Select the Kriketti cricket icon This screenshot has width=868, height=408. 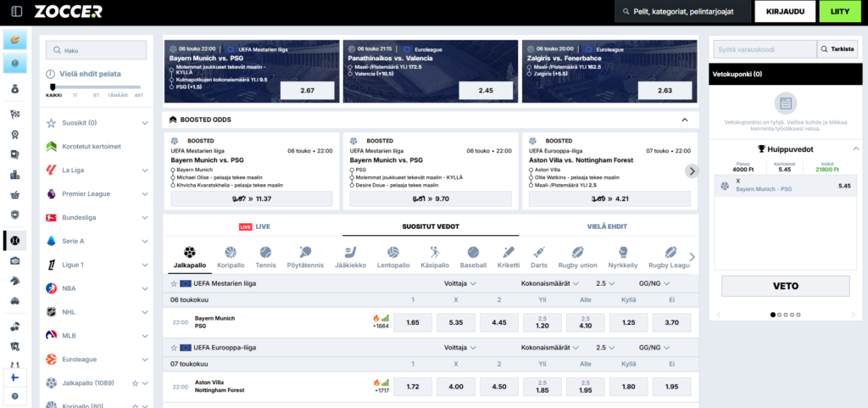509,257
